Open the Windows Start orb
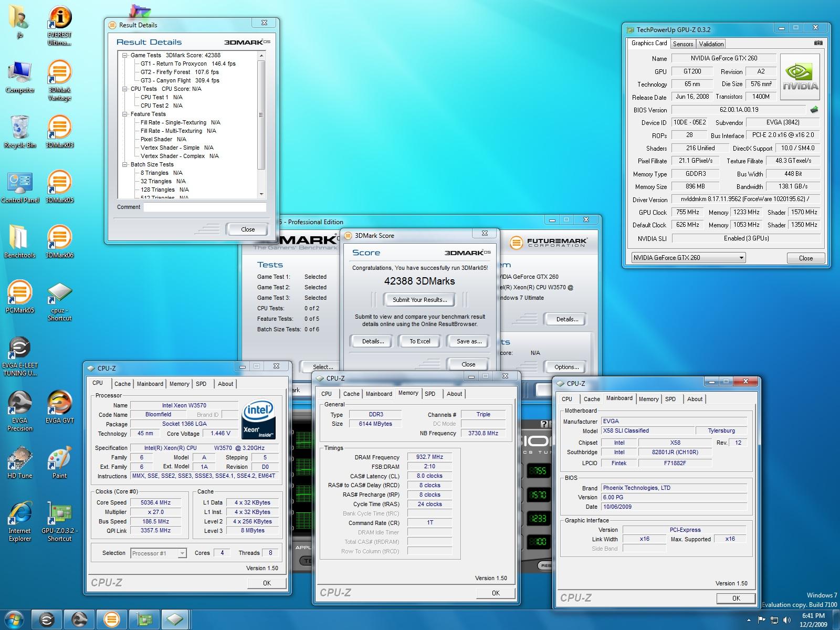This screenshot has width=840, height=630. coord(14,619)
